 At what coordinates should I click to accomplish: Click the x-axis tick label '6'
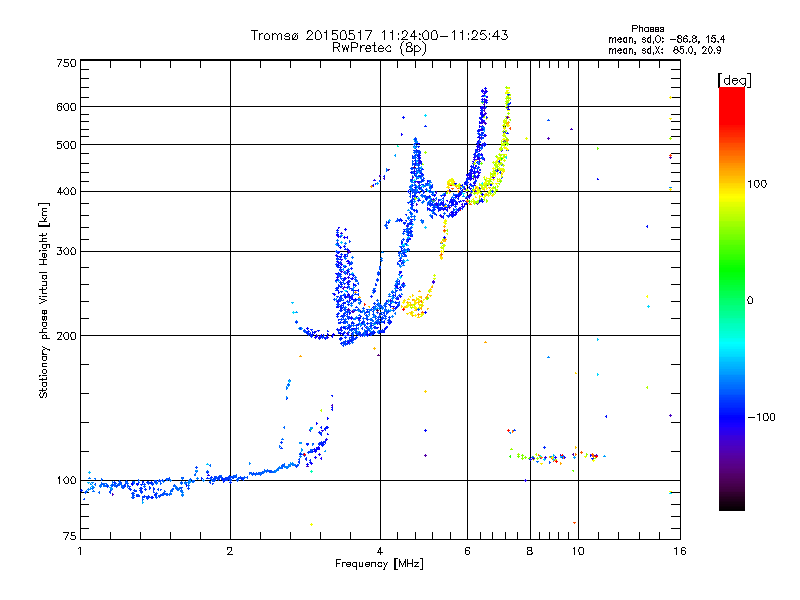[x=467, y=551]
